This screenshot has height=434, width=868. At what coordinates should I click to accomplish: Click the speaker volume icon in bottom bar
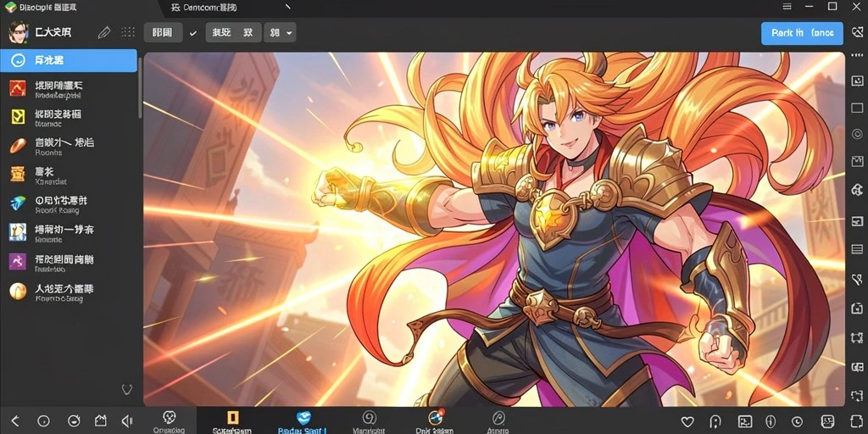[127, 420]
